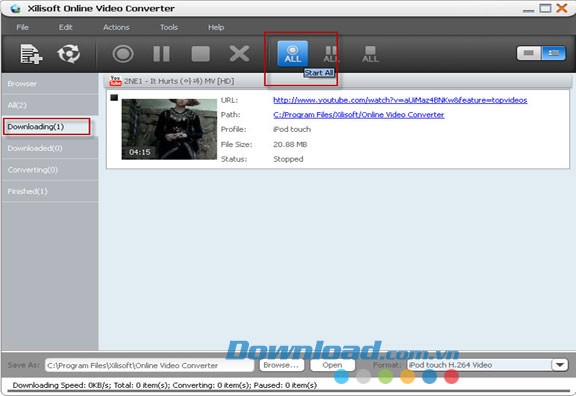Click the Xilisoft app icon in title bar

pyautogui.click(x=15, y=8)
